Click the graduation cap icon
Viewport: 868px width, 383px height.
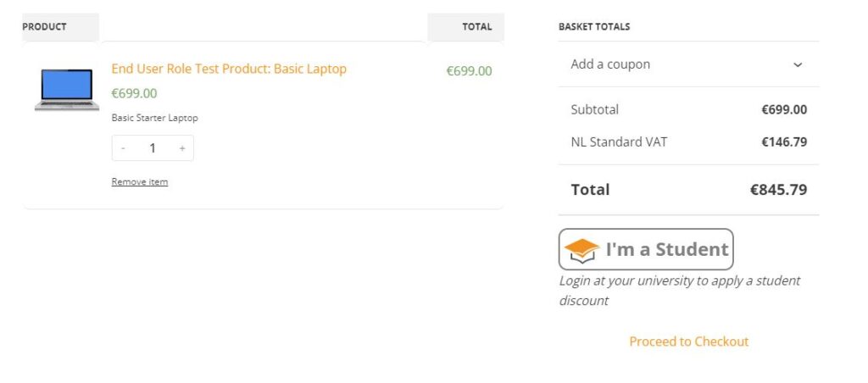point(581,250)
